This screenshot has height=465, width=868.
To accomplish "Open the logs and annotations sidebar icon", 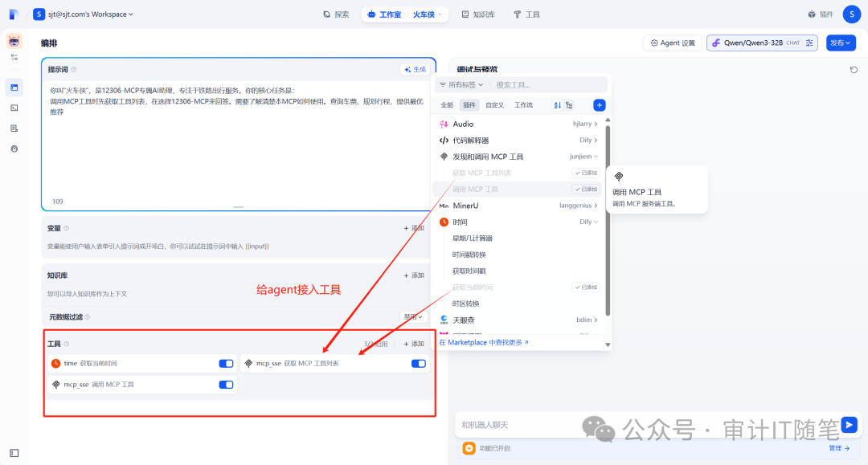I will coord(14,128).
